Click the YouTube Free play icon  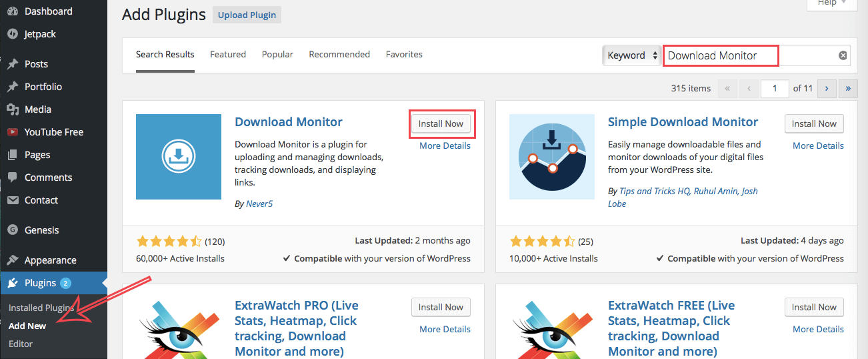click(x=12, y=132)
